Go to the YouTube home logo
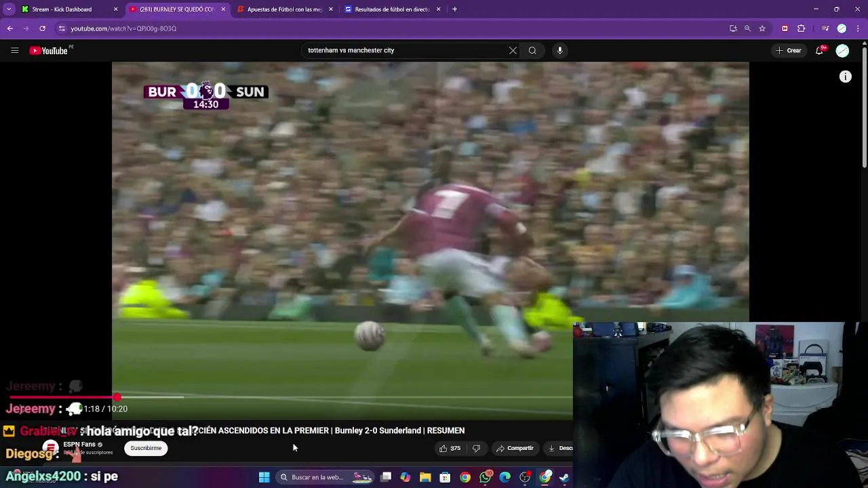The width and height of the screenshot is (868, 488). pos(49,51)
